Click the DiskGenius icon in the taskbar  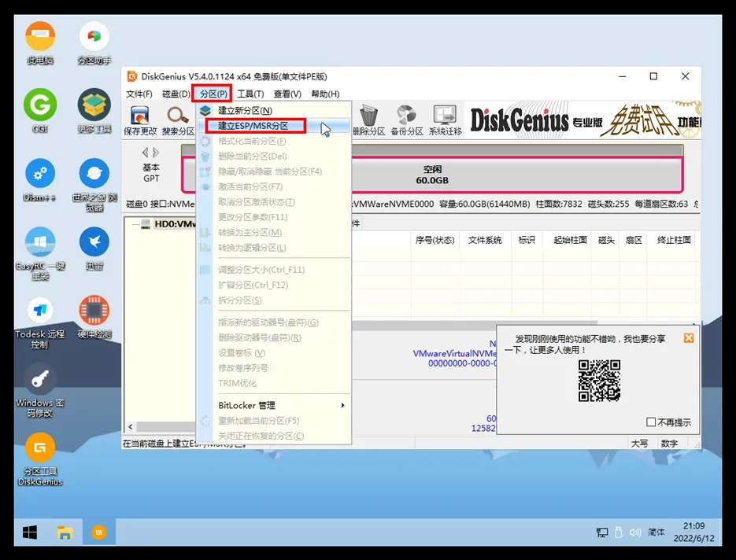click(99, 532)
